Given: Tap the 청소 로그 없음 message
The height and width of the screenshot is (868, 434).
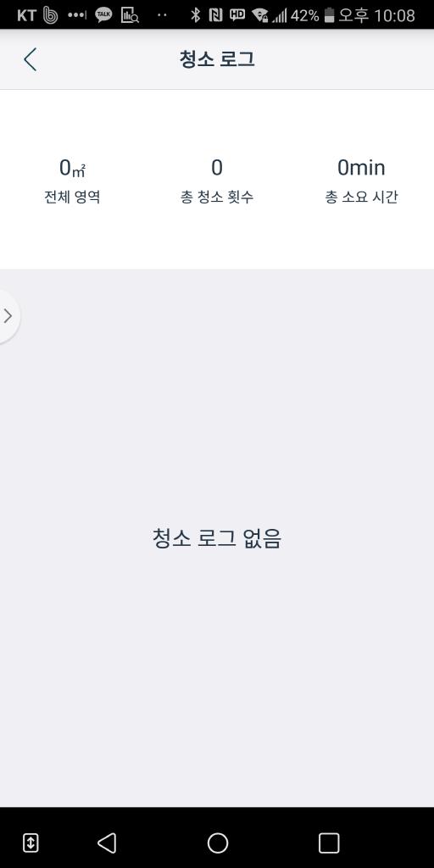Looking at the screenshot, I should point(217,538).
